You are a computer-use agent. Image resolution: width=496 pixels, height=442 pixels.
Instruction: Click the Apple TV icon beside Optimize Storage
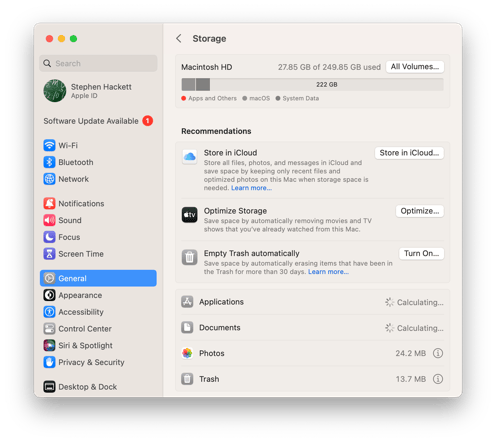pyautogui.click(x=189, y=215)
